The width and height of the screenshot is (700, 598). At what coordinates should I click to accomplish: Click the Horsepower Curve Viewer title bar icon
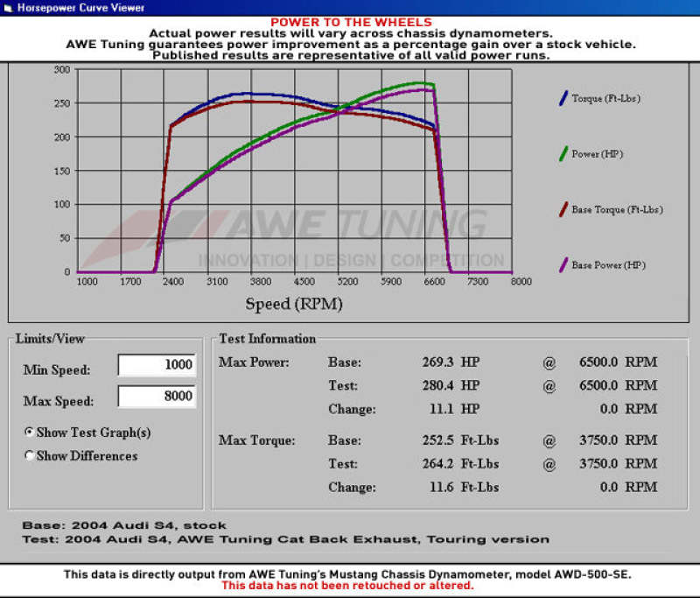(9, 6)
